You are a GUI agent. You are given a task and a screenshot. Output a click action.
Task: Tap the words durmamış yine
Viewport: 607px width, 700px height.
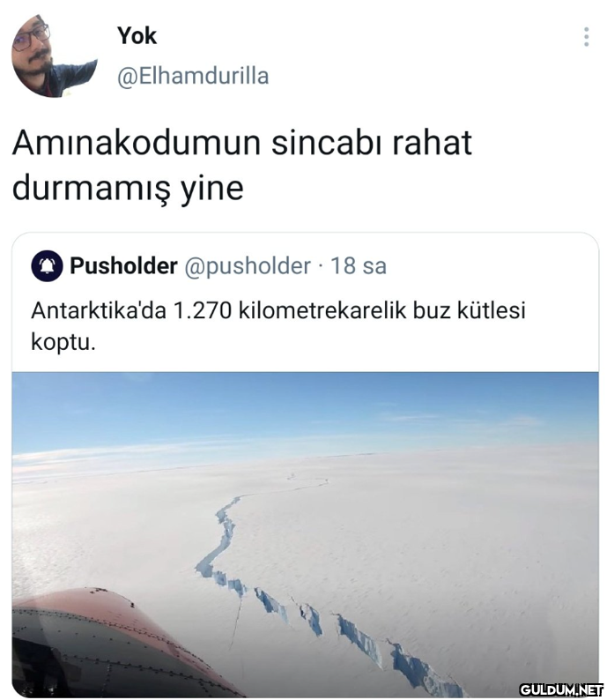click(x=128, y=189)
